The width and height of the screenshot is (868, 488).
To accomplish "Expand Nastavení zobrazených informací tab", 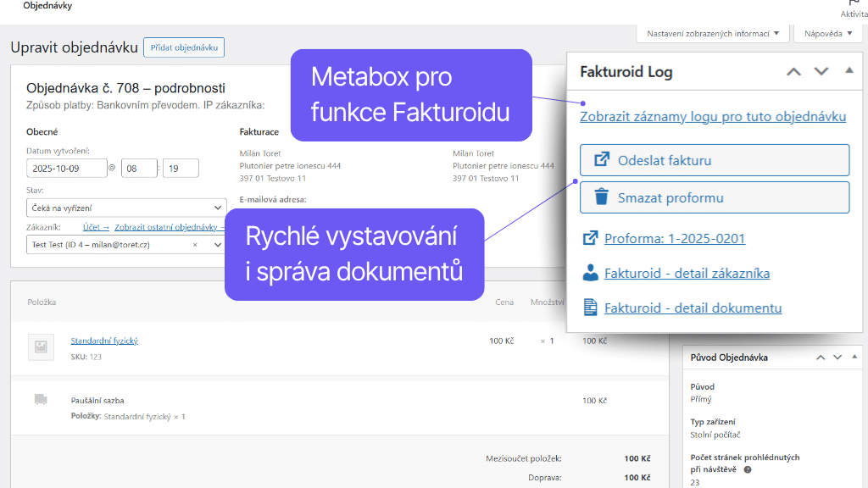I will [712, 34].
